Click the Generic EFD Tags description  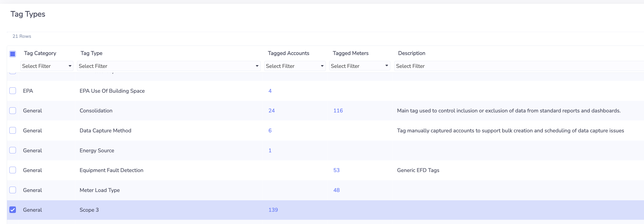pos(418,170)
